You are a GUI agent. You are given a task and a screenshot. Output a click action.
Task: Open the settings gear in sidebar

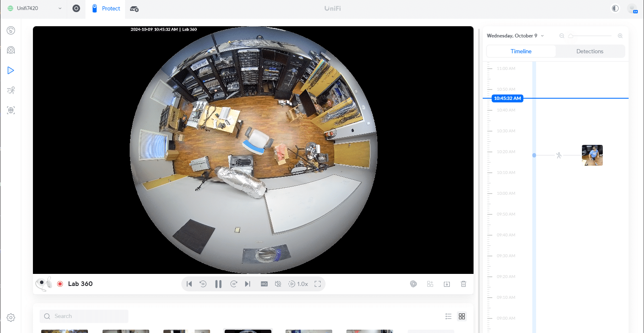coord(11,318)
